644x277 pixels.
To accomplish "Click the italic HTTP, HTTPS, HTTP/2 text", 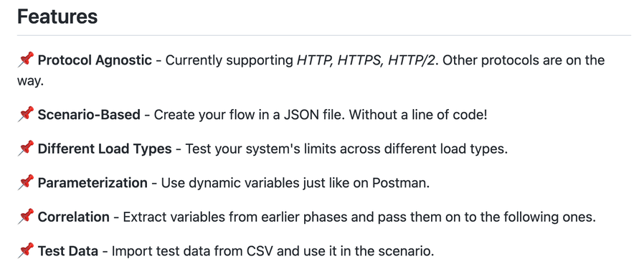I will click(x=365, y=60).
